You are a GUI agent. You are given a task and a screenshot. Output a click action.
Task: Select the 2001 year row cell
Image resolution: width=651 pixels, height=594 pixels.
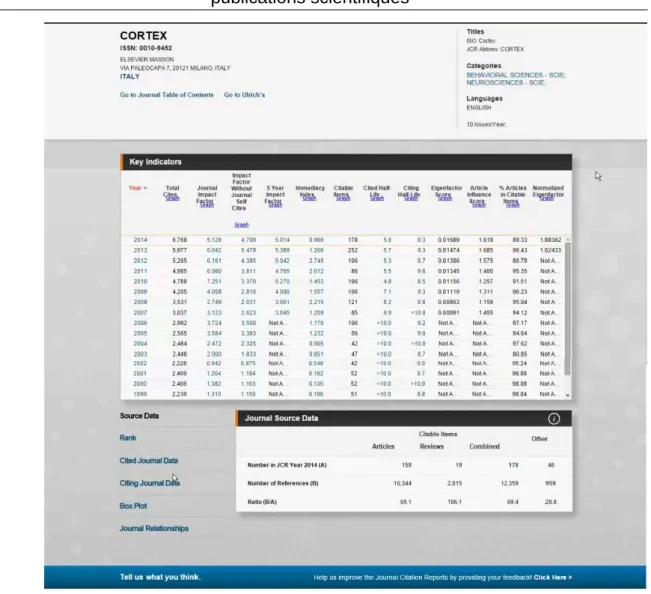click(x=140, y=374)
